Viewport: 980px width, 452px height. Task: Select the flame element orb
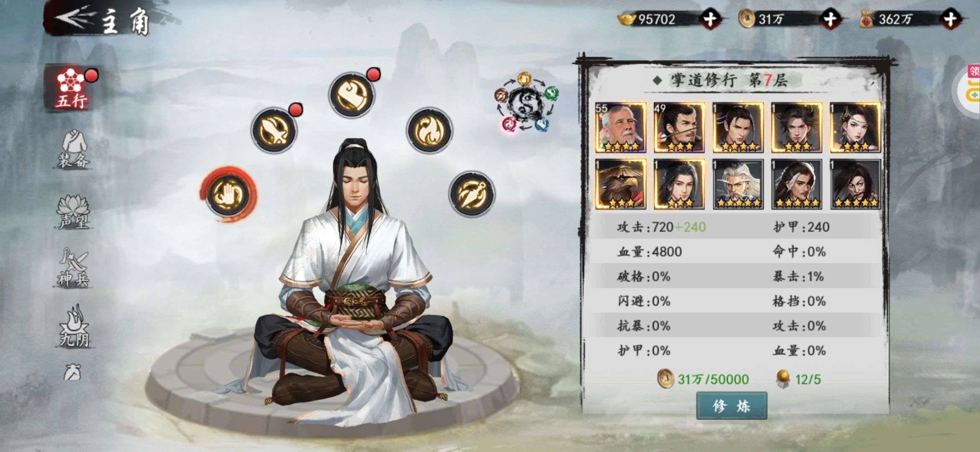(x=429, y=130)
